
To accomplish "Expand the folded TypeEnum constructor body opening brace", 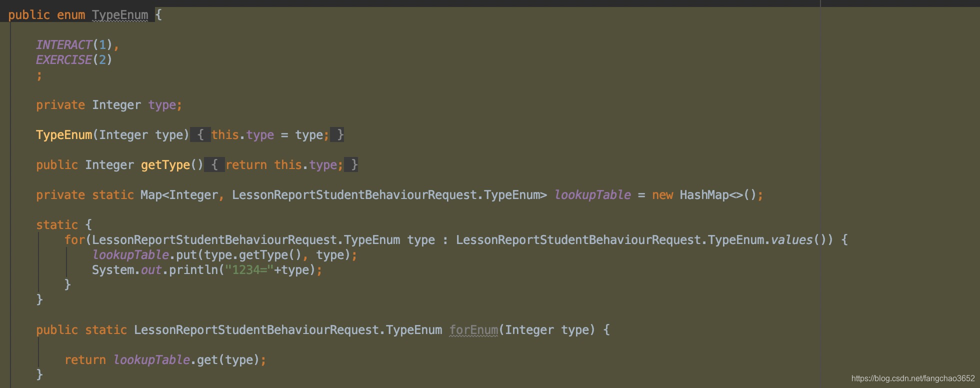I will 200,135.
